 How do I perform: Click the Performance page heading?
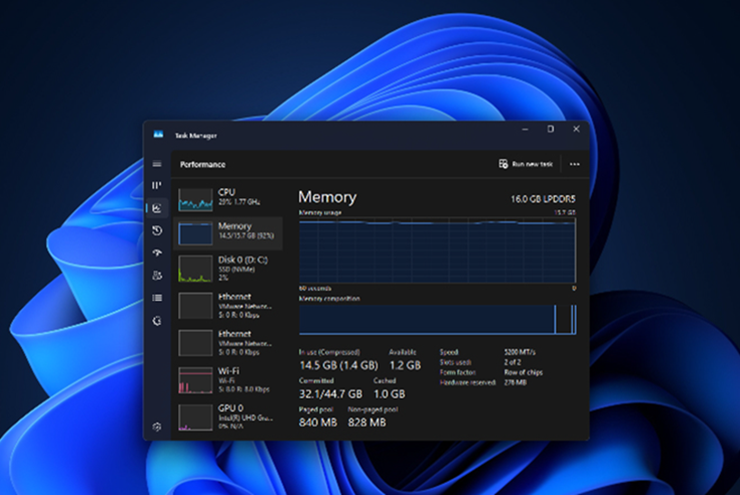[202, 164]
